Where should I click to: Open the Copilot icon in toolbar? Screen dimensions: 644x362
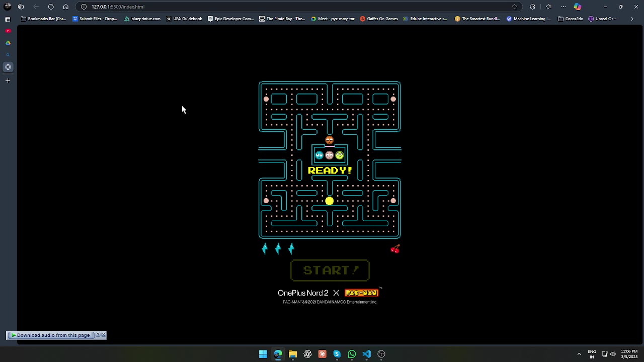click(x=578, y=7)
